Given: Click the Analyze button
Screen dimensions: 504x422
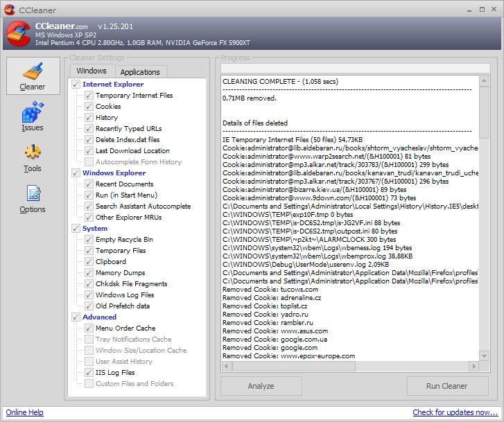Looking at the screenshot, I should pyautogui.click(x=261, y=386).
